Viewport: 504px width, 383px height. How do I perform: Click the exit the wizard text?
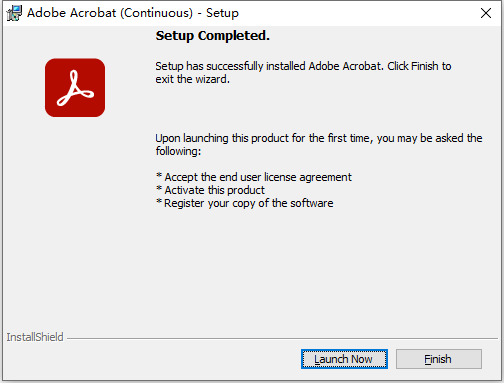pos(192,79)
